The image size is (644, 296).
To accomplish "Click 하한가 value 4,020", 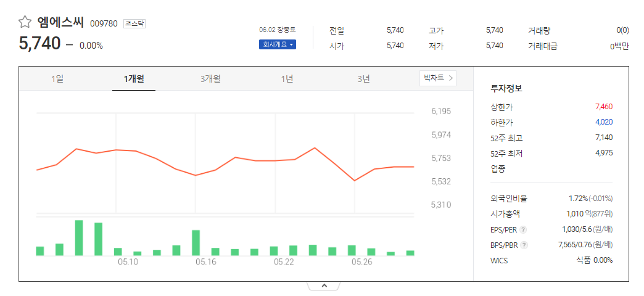I will [x=604, y=122].
